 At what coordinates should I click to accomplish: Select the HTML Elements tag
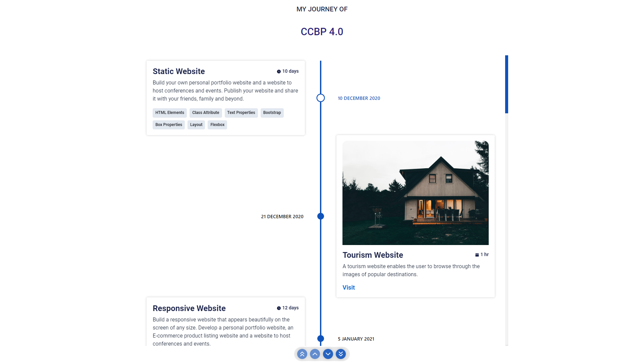(169, 112)
